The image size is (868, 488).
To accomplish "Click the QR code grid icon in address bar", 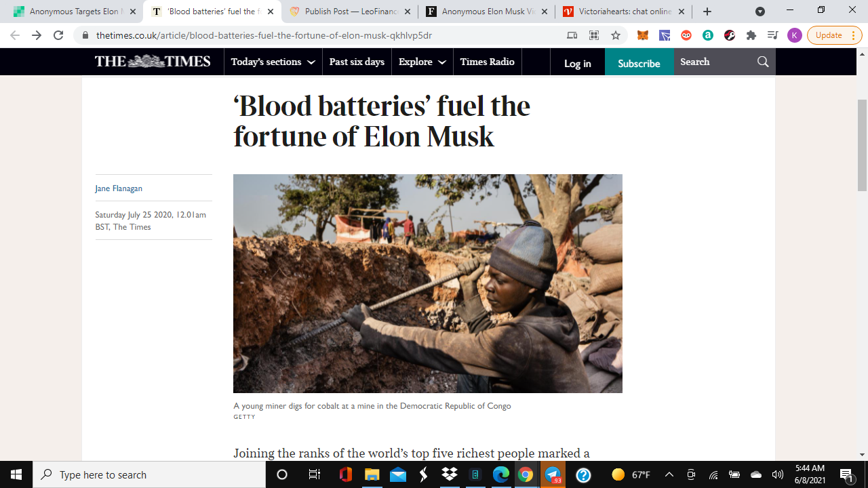I will pos(594,35).
